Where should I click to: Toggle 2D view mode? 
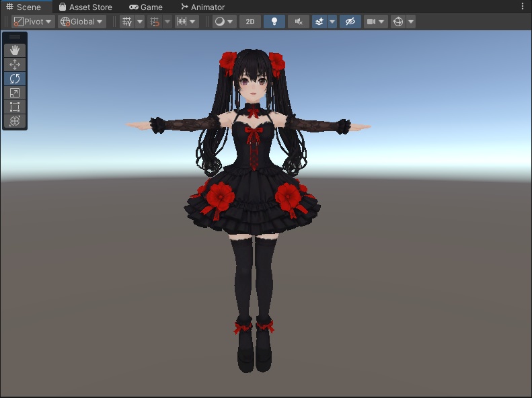click(250, 22)
